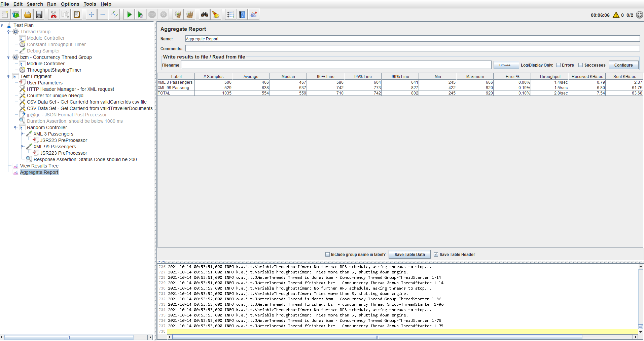
Task: Enable the Errors only checkbox
Action: pyautogui.click(x=558, y=65)
